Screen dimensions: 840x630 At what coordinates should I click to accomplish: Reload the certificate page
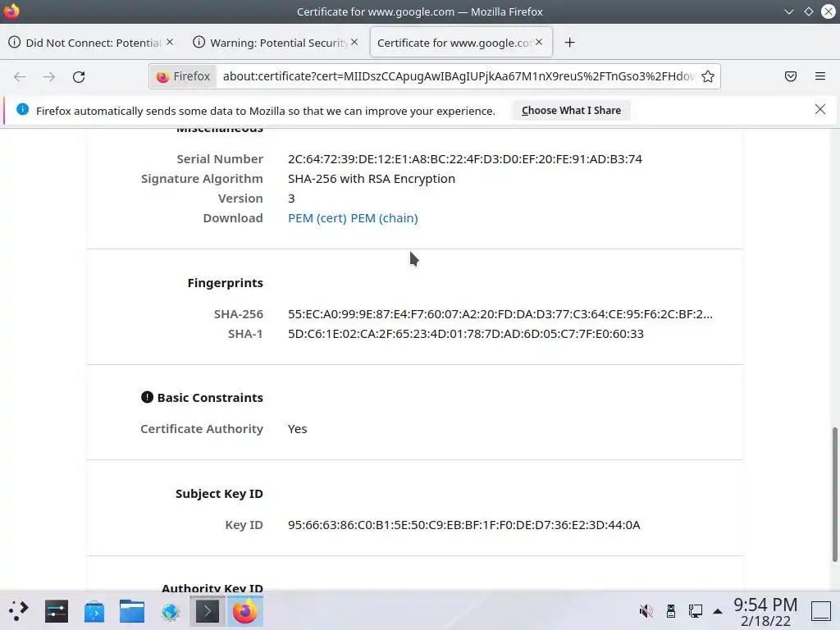point(79,76)
